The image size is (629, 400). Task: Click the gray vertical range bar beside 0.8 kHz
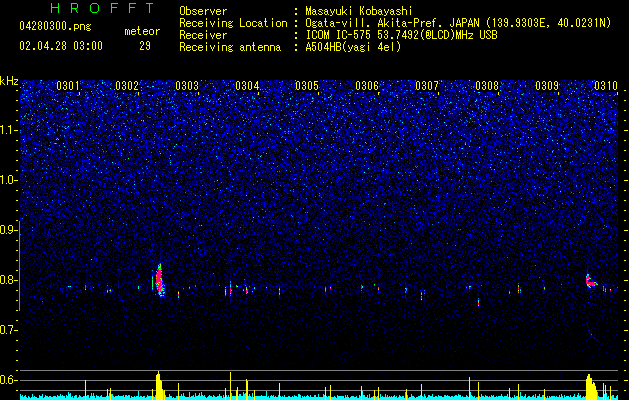20,266
